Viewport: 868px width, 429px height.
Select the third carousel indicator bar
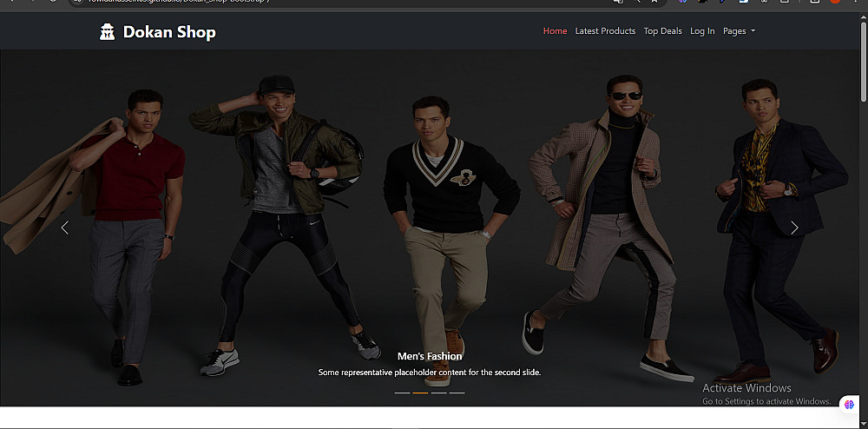click(439, 393)
